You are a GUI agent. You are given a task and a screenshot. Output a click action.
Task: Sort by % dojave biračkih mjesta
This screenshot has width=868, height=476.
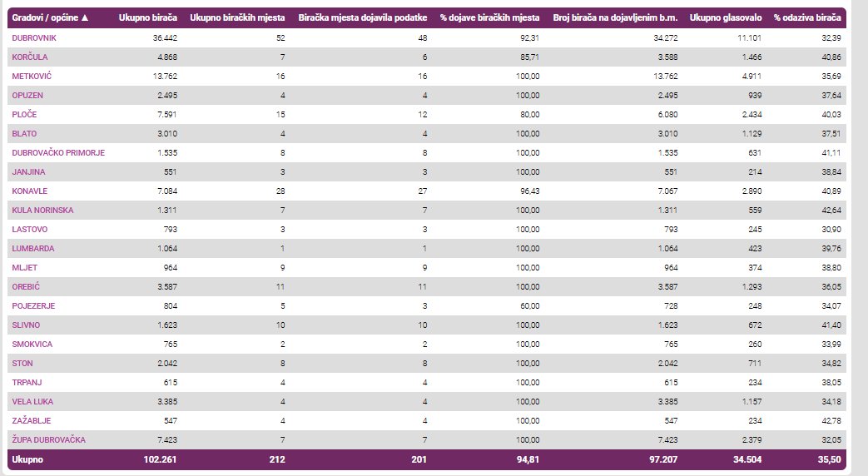coord(489,17)
